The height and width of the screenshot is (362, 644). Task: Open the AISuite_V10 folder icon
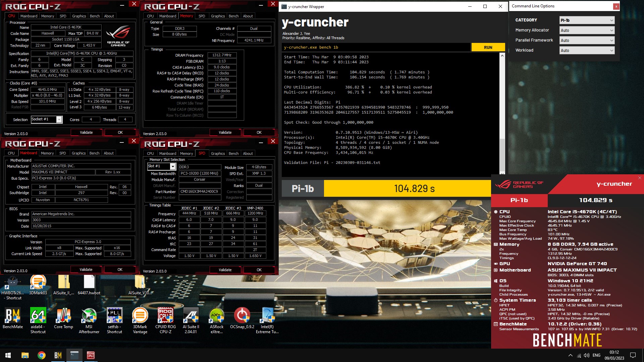pyautogui.click(x=140, y=285)
